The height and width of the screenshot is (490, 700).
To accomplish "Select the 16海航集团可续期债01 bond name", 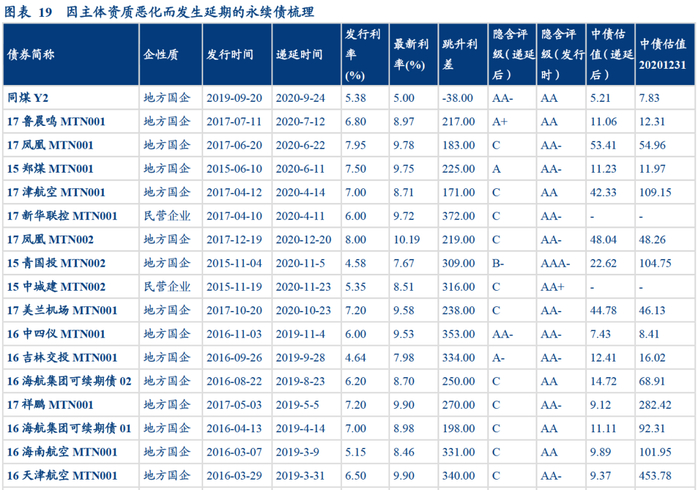I will tap(69, 428).
